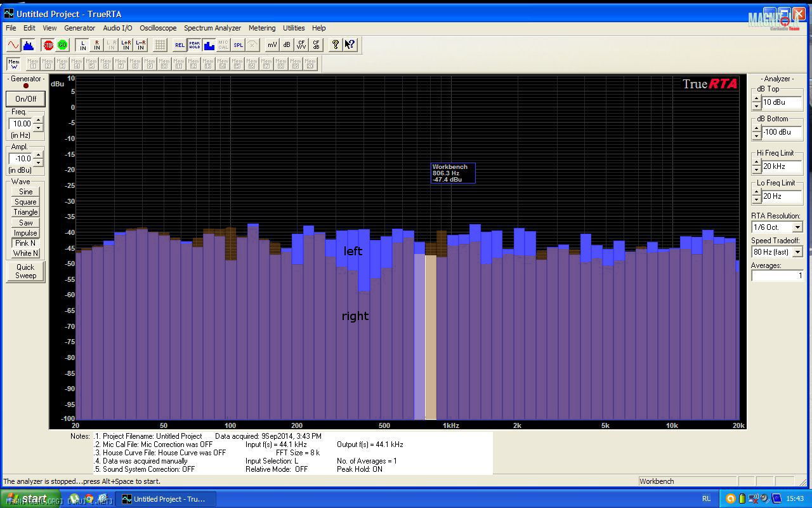Screen dimensions: 812x508
Task: Click the Windows start button
Action: tap(30, 498)
